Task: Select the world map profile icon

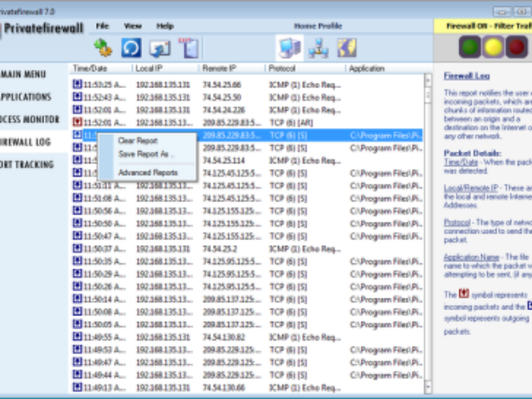Action: pyautogui.click(x=347, y=48)
